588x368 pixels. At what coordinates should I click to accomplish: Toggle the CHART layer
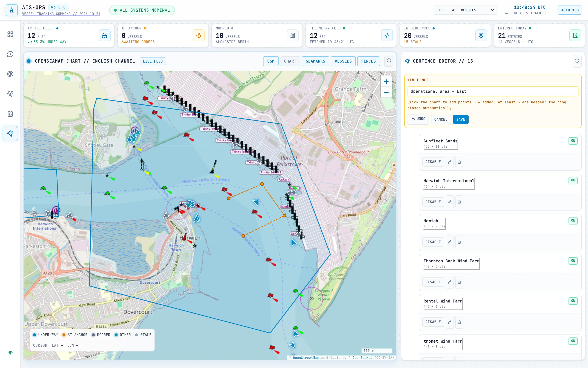coord(290,61)
